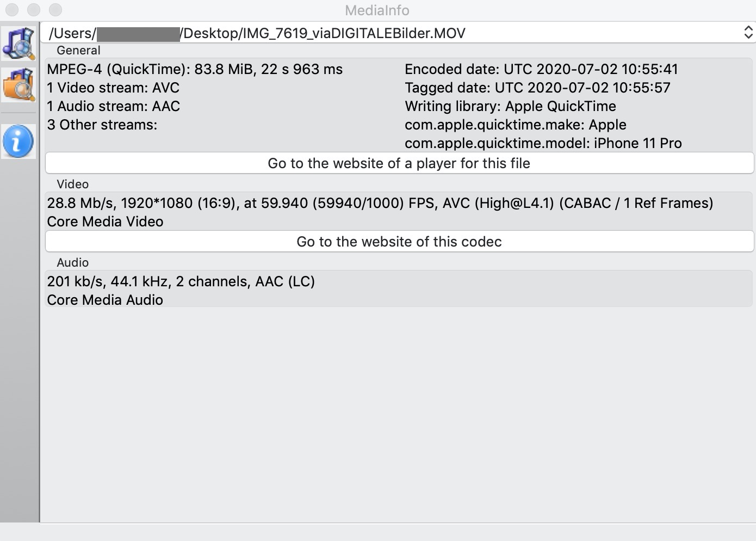Click the Open Folder icon in sidebar
Screen dimensions: 756x541
pyautogui.click(x=19, y=84)
